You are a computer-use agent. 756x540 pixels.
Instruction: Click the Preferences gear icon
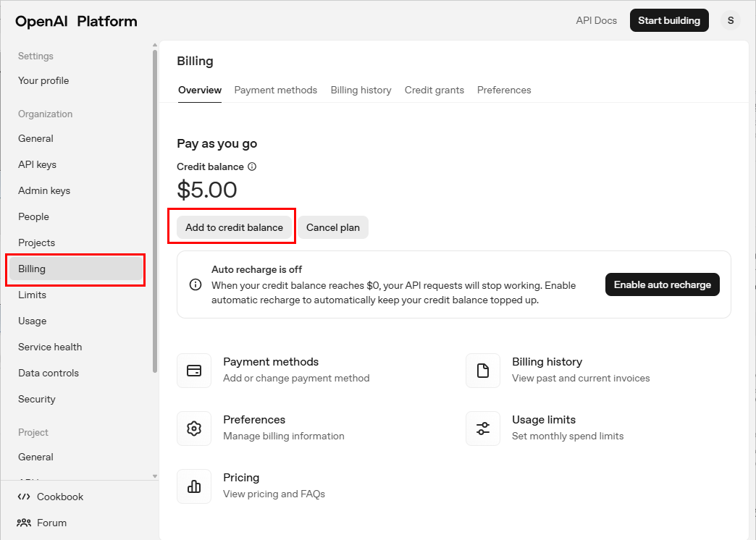point(194,429)
